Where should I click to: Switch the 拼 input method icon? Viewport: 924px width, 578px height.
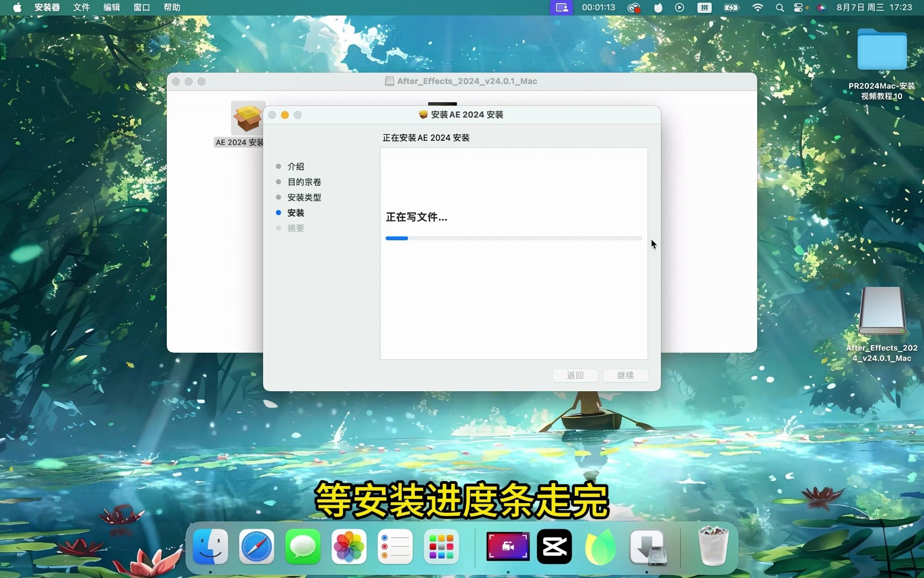pos(704,7)
